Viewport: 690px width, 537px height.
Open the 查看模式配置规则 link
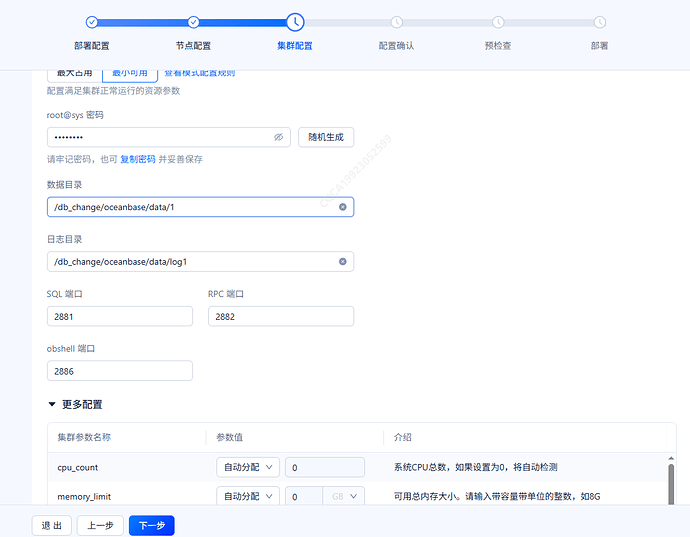pyautogui.click(x=200, y=74)
